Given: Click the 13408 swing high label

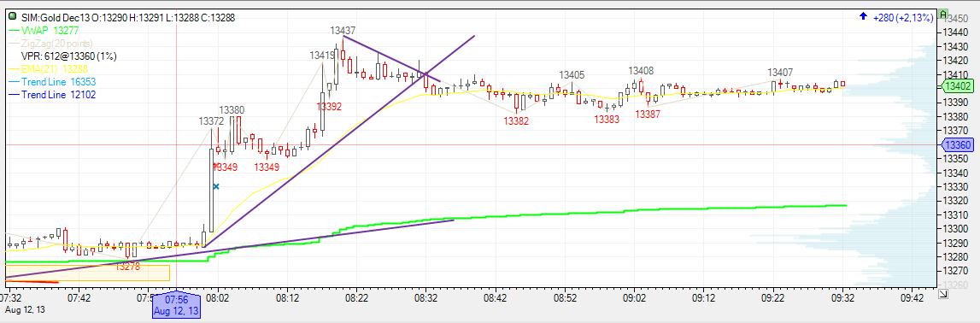Looking at the screenshot, I should (x=642, y=71).
